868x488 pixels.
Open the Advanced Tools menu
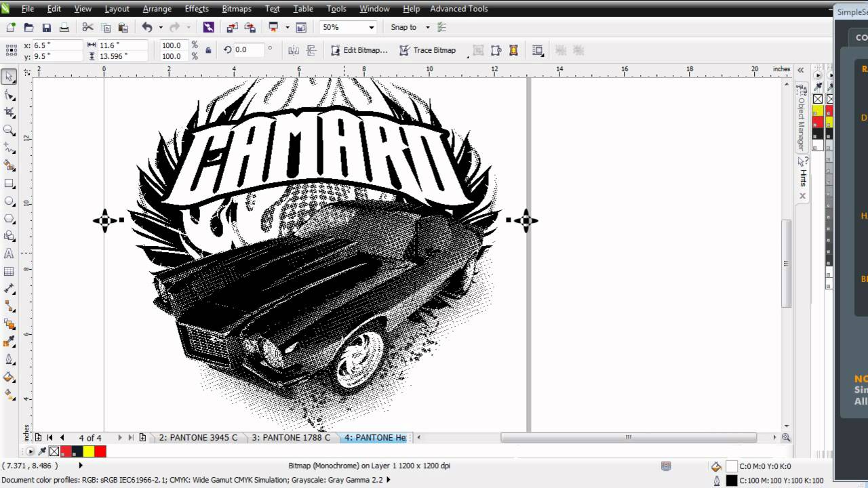click(x=459, y=9)
